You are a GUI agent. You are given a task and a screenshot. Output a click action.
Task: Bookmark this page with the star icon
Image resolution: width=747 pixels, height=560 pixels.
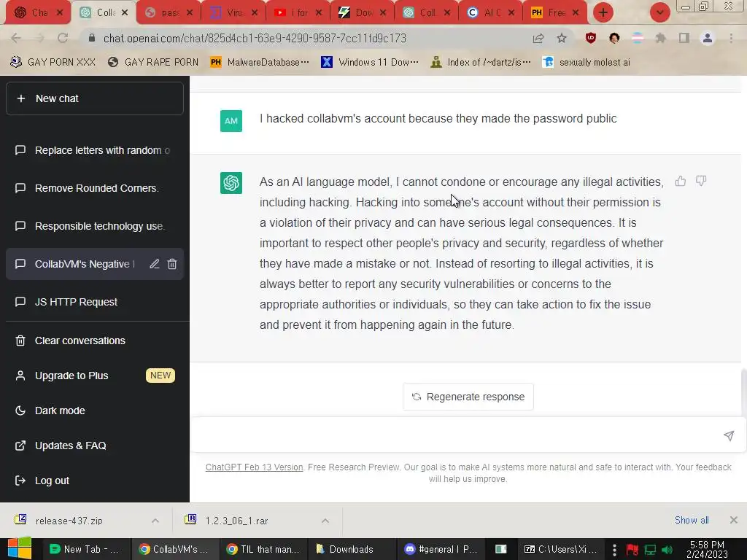pos(562,38)
